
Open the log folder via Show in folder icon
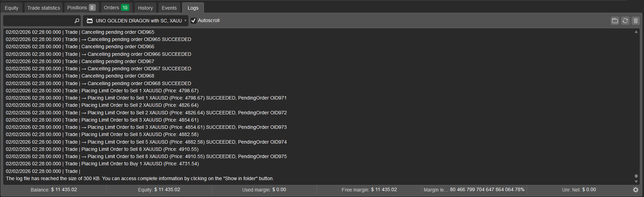point(615,21)
